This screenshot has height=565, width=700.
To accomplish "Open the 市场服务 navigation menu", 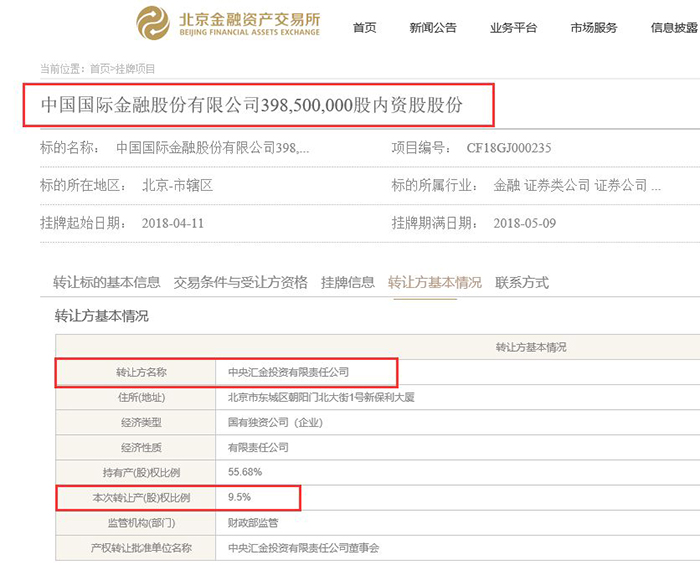I will pos(594,28).
